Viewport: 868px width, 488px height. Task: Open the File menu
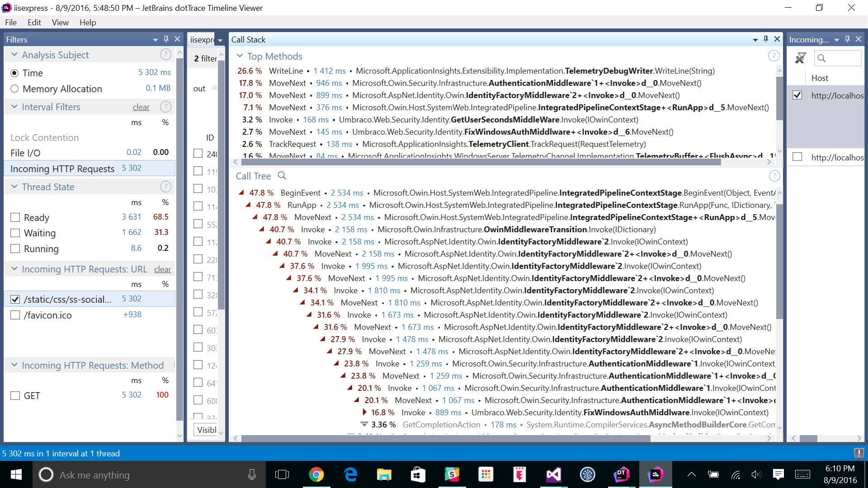[x=11, y=22]
